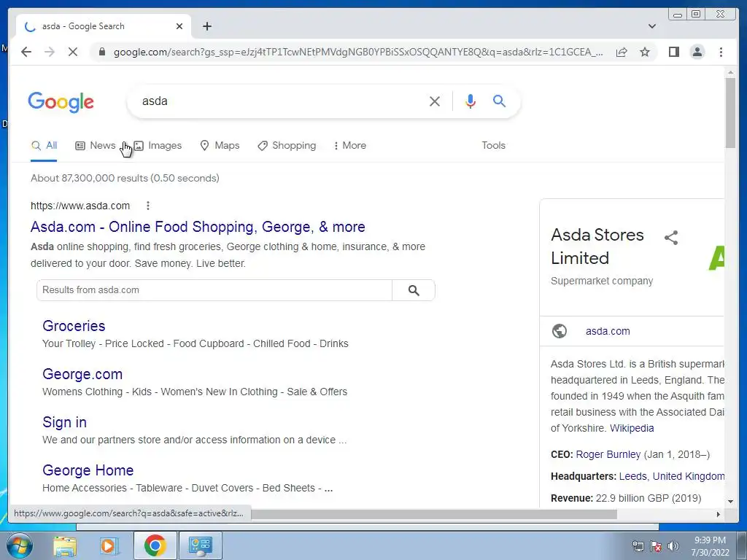View site security lock information
This screenshot has height=560, width=747.
coord(101,52)
